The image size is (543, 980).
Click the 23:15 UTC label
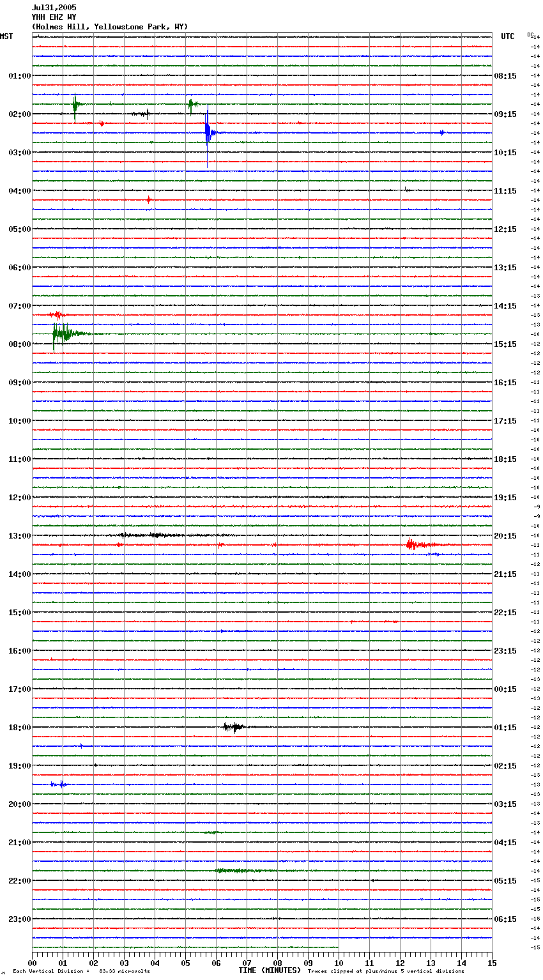[x=505, y=651]
